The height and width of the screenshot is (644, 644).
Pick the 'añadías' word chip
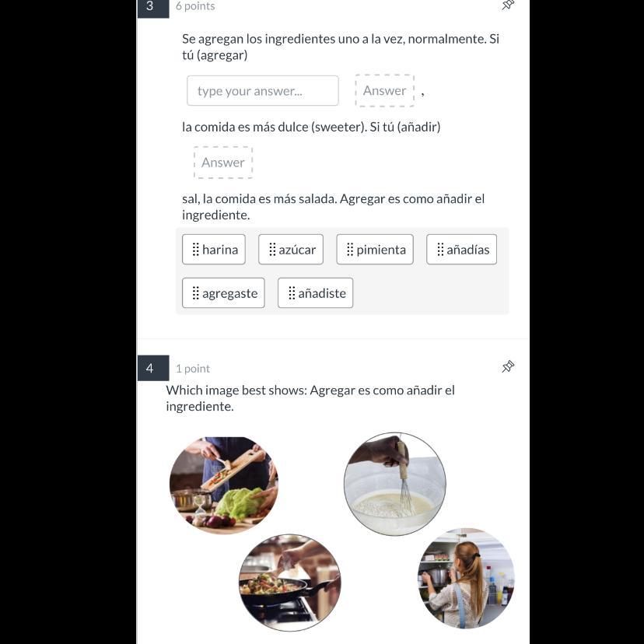click(x=462, y=250)
